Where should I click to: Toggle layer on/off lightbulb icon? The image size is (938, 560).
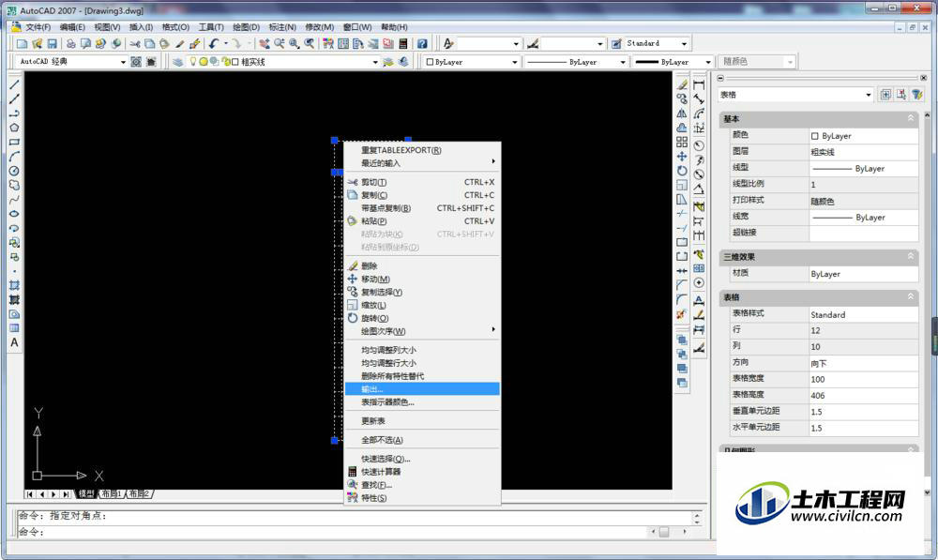pos(193,62)
